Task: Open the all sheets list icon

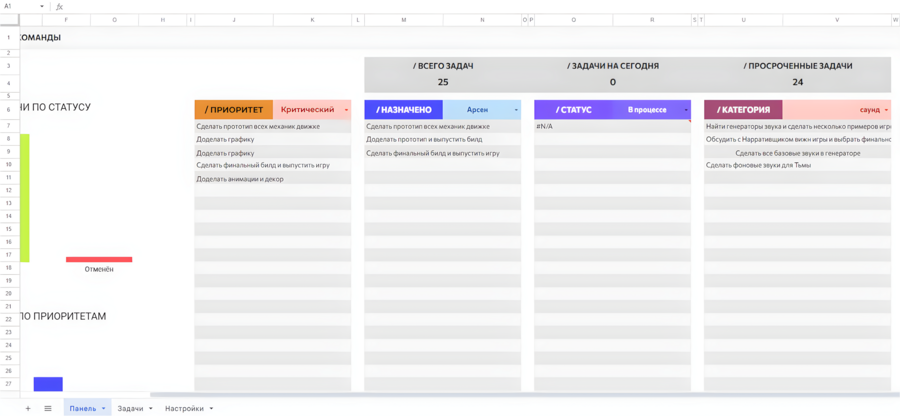Action: pyautogui.click(x=48, y=408)
